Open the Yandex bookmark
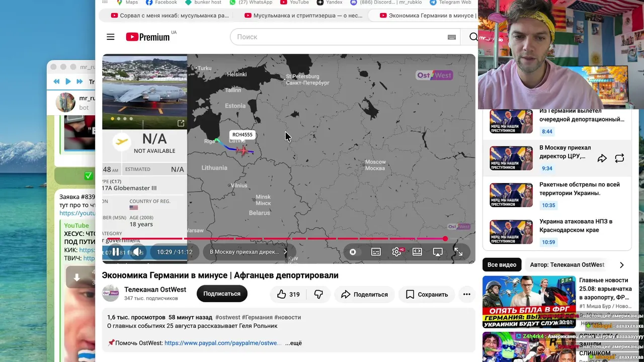644x362 pixels. click(330, 3)
